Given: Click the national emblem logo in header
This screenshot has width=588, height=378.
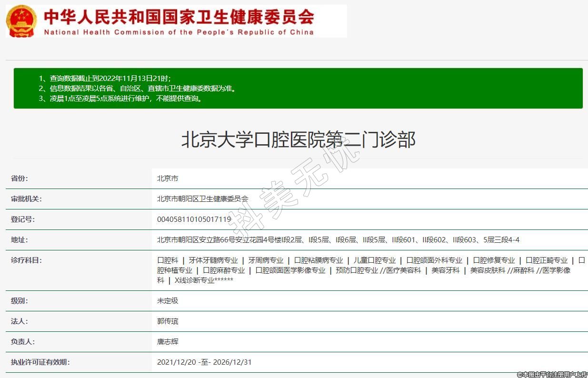Looking at the screenshot, I should tap(21, 21).
